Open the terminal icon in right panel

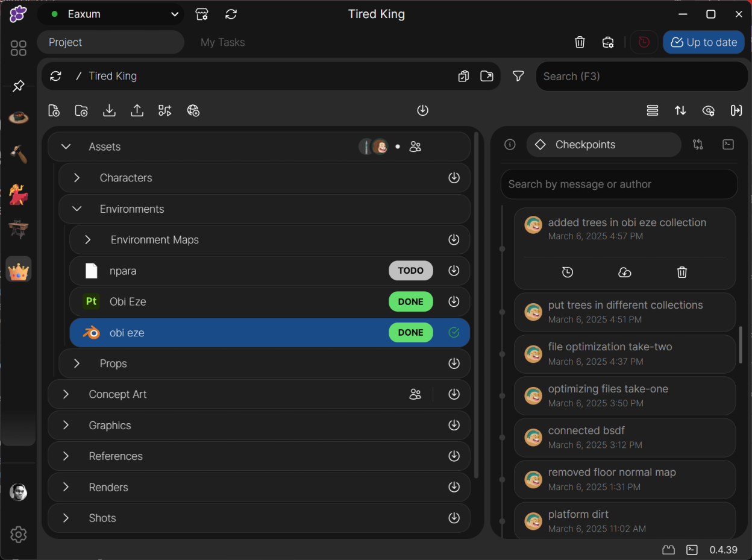click(728, 145)
